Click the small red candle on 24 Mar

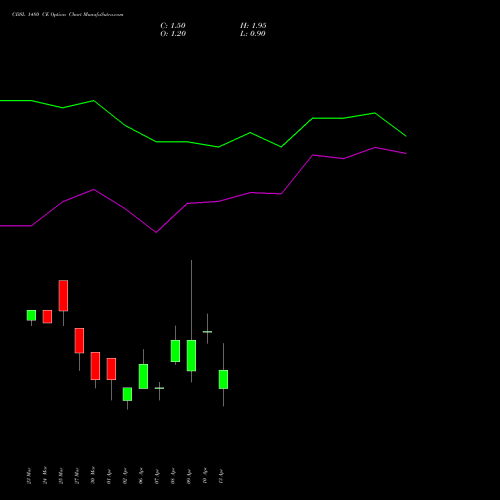click(x=47, y=316)
